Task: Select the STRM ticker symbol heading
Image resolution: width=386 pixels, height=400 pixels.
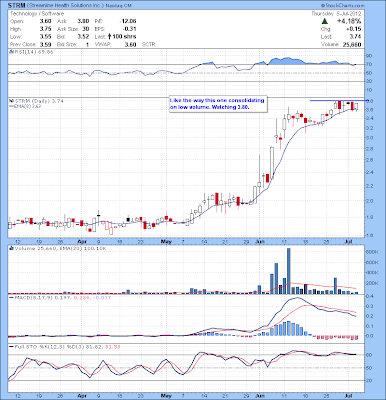Action: [17, 6]
